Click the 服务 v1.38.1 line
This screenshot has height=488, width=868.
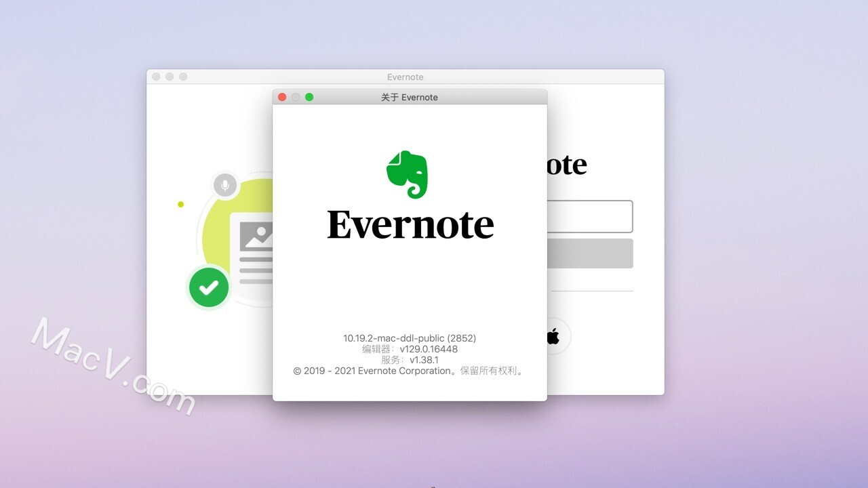pyautogui.click(x=410, y=360)
